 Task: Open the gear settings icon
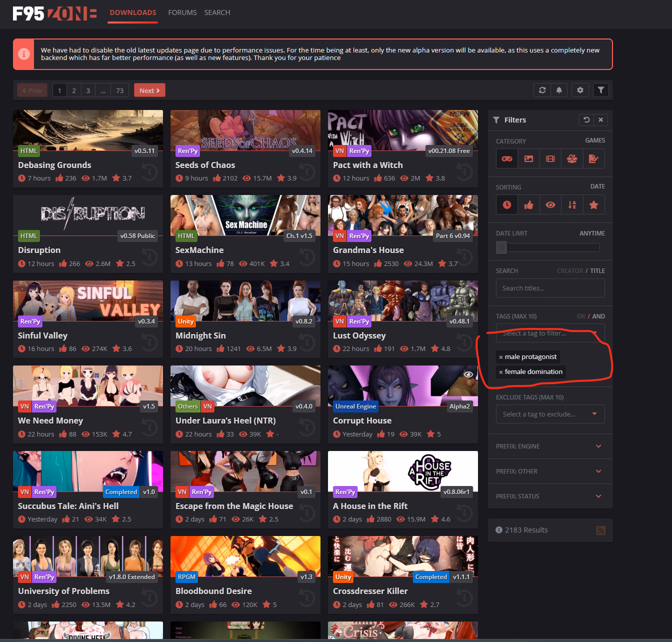click(580, 90)
